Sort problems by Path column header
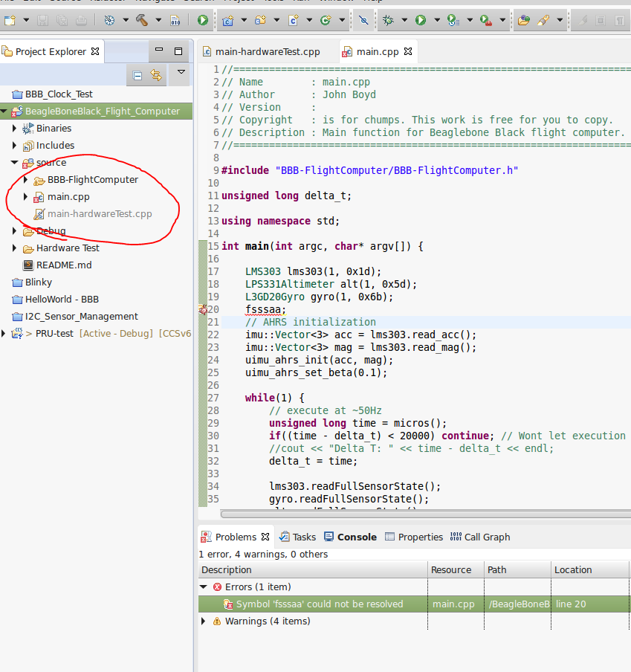Viewport: 631px width, 672px height. [x=517, y=570]
